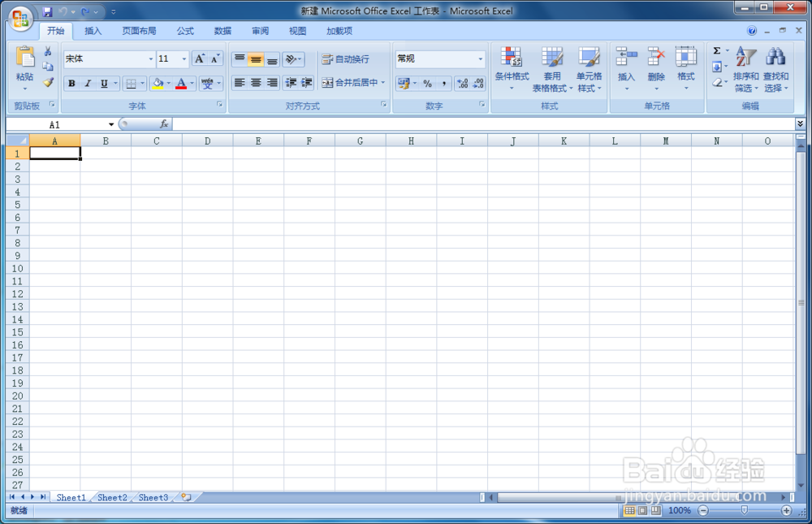The height and width of the screenshot is (524, 812).
Task: Open 查找和选择 find and select
Action: tap(775, 69)
